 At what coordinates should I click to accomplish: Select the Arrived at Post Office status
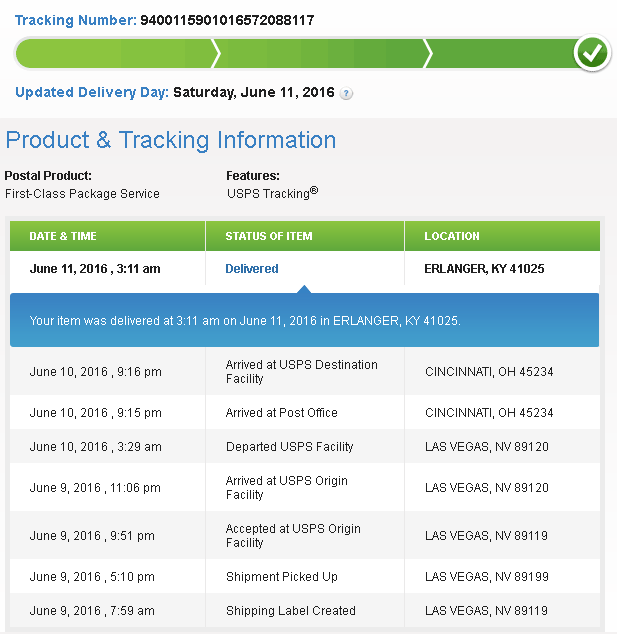[281, 413]
